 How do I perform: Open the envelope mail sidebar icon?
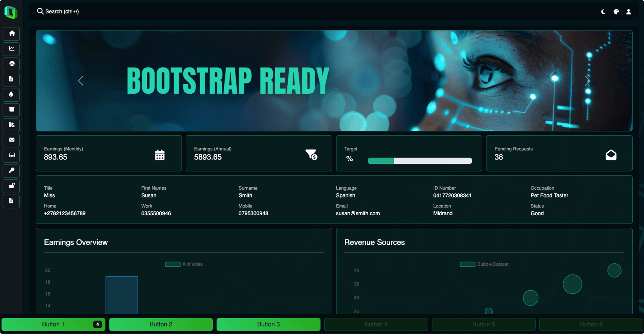point(11,140)
